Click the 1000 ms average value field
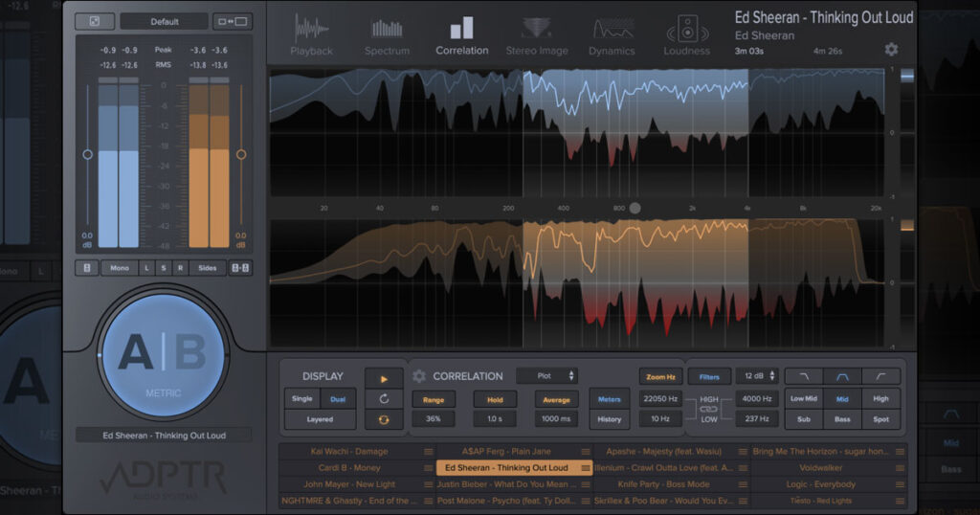 click(556, 418)
